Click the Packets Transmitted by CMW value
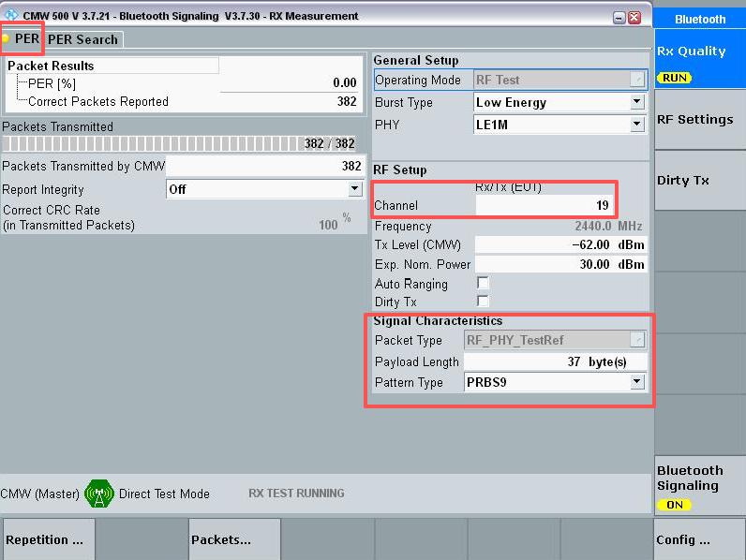Screen dimensions: 746x560 (265, 166)
